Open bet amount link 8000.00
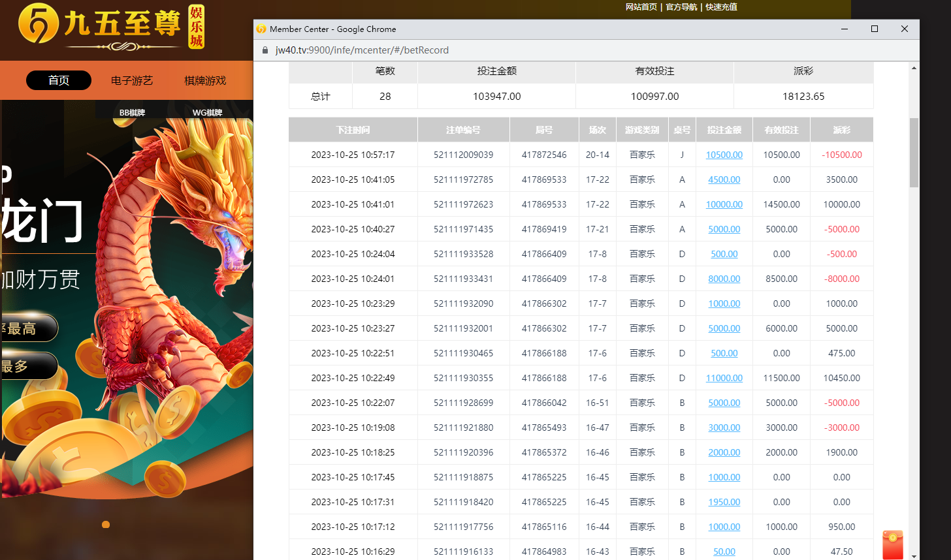The width and height of the screenshot is (951, 560). tap(724, 279)
